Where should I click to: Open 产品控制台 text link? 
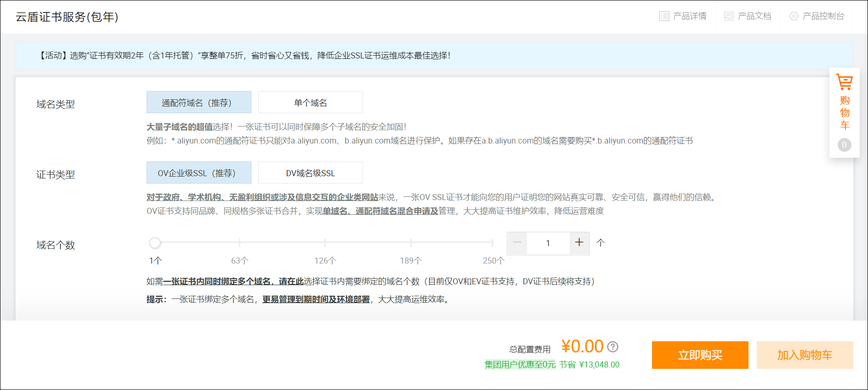[823, 16]
